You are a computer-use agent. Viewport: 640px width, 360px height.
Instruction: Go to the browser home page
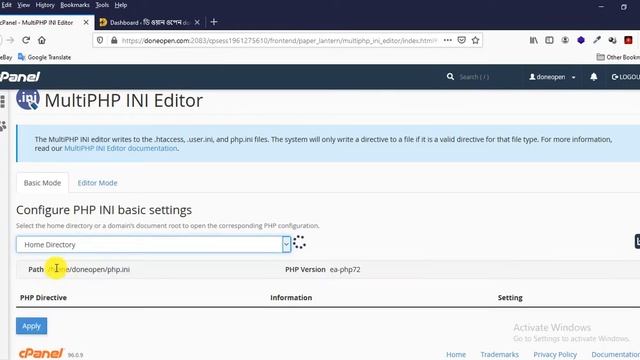click(42, 40)
